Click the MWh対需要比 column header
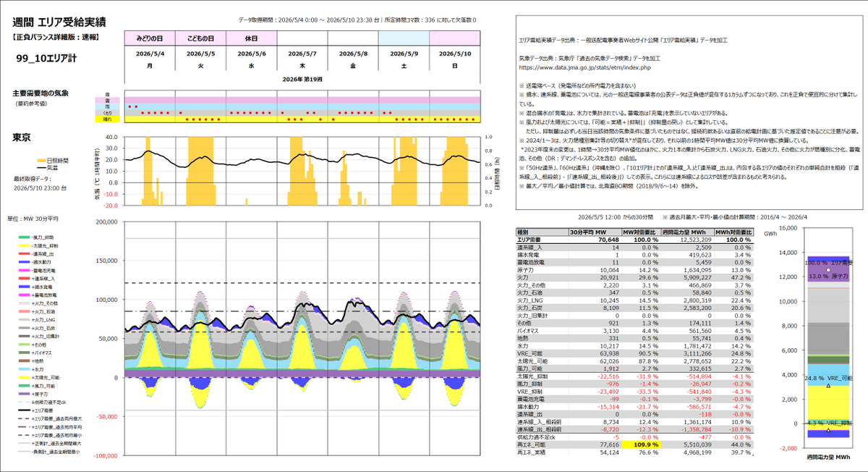The width and height of the screenshot is (868, 472). (x=733, y=232)
